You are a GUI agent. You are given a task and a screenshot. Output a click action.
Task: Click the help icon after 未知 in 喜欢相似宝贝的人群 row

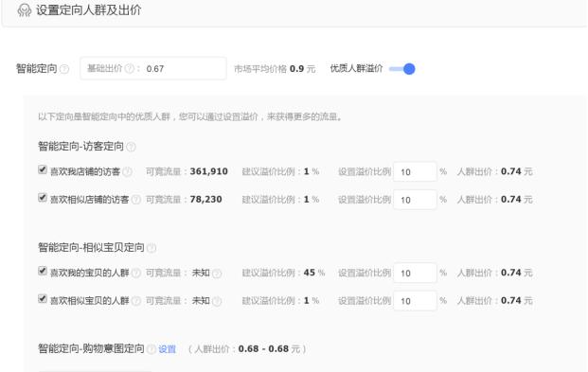click(217, 301)
